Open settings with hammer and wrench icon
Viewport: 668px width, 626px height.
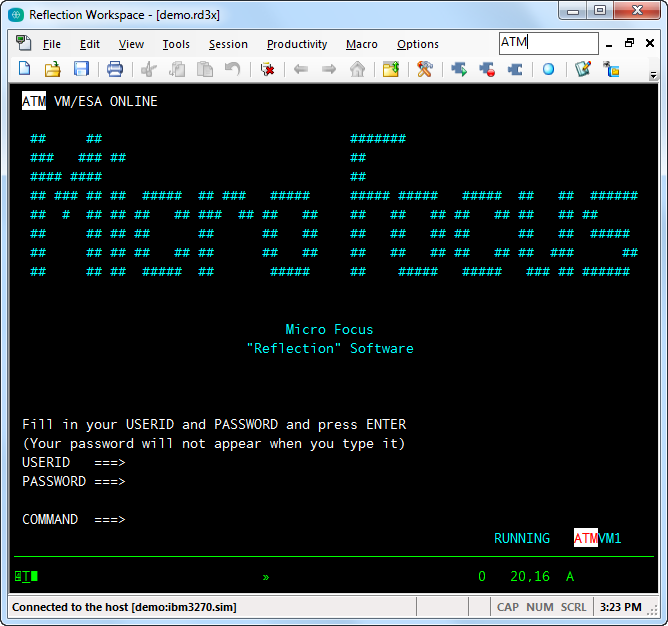pyautogui.click(x=425, y=69)
